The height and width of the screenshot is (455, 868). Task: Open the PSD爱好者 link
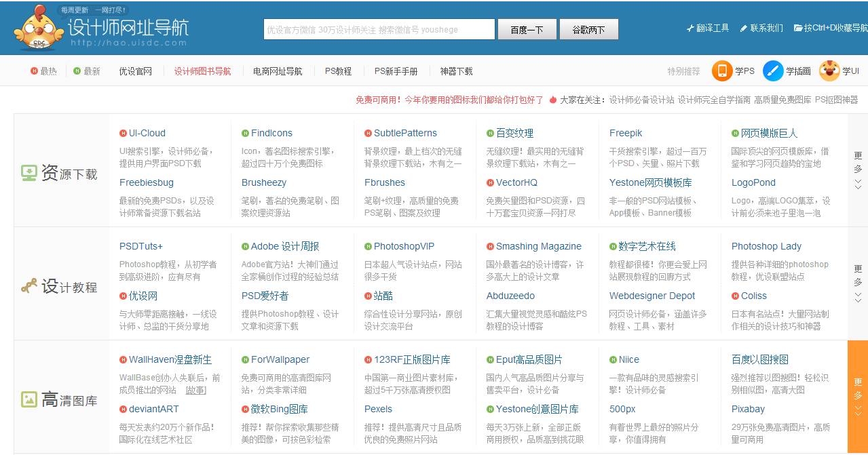(265, 296)
